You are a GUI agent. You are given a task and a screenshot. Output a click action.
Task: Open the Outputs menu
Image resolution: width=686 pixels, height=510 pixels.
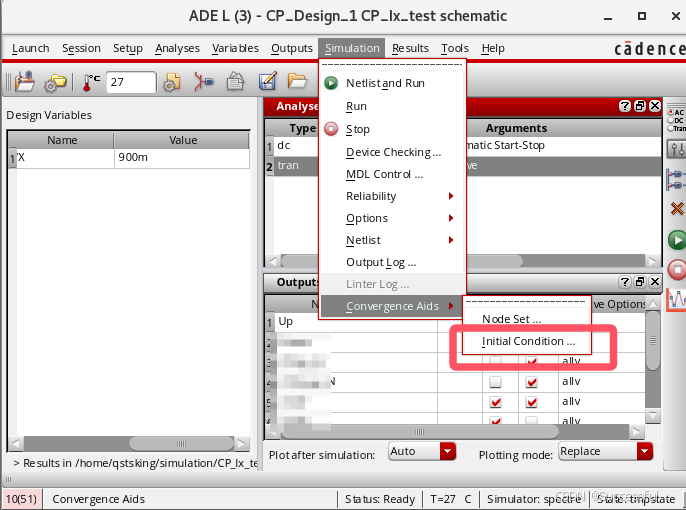(292, 48)
